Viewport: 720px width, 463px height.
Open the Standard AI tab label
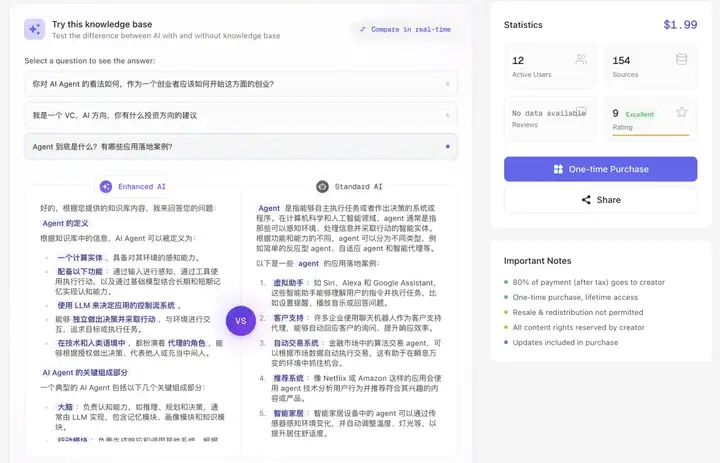358,186
